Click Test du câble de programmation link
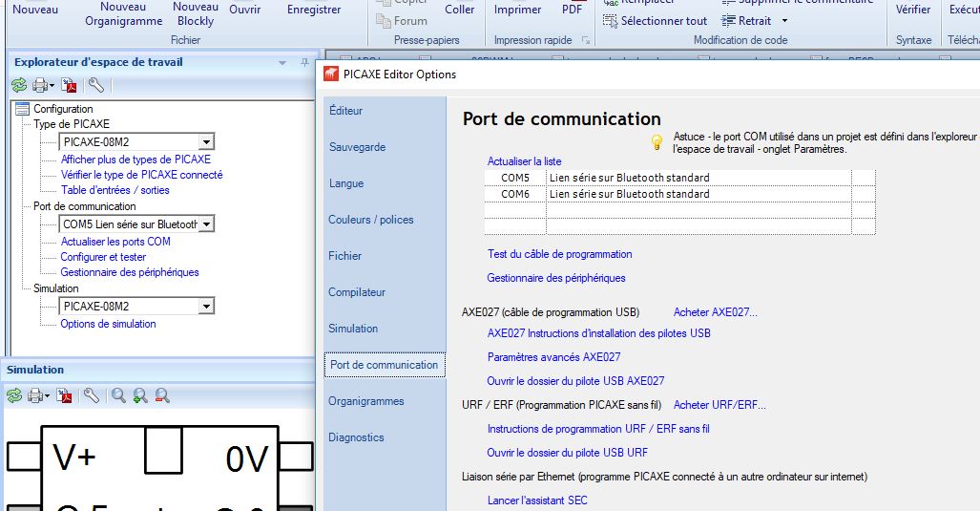Image resolution: width=980 pixels, height=511 pixels. pos(559,254)
